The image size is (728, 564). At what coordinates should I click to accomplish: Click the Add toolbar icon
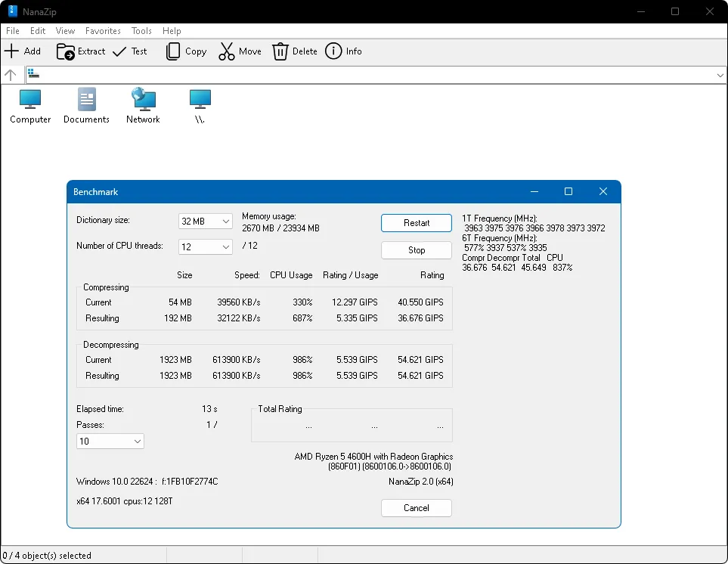12,51
